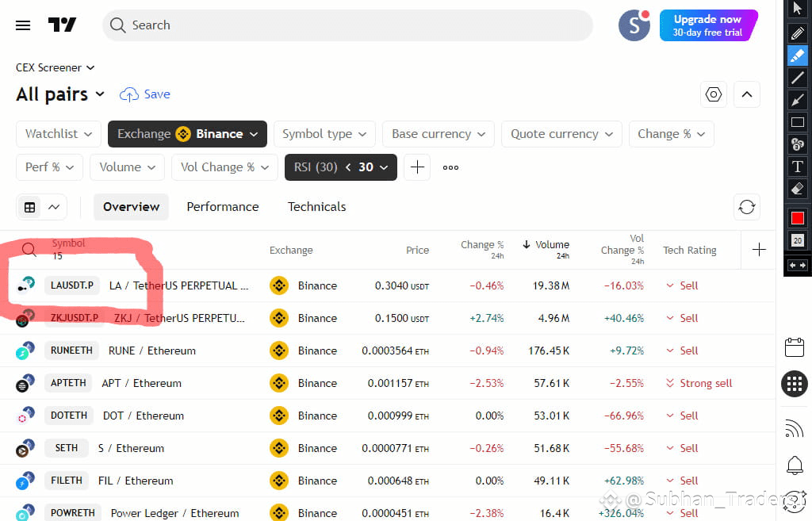This screenshot has width=812, height=521.
Task: Open the Change % filter
Action: tap(671, 133)
